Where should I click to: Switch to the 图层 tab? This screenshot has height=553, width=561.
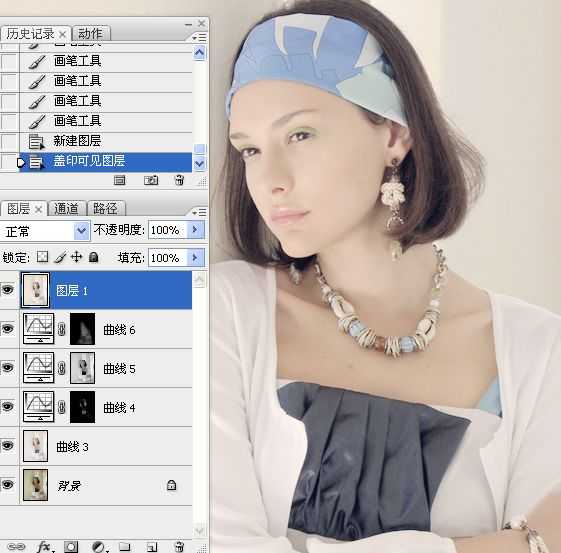[x=18, y=209]
